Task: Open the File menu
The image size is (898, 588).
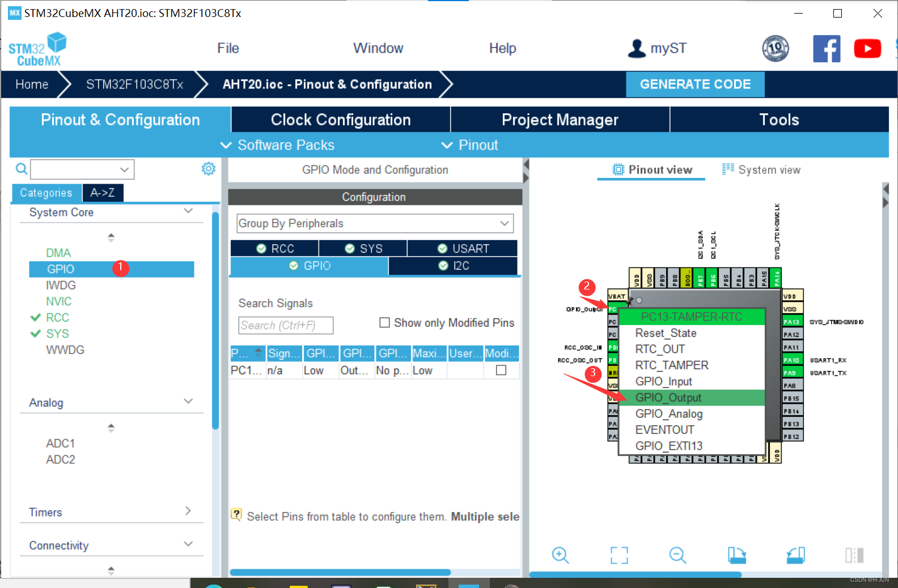Action: 228,48
